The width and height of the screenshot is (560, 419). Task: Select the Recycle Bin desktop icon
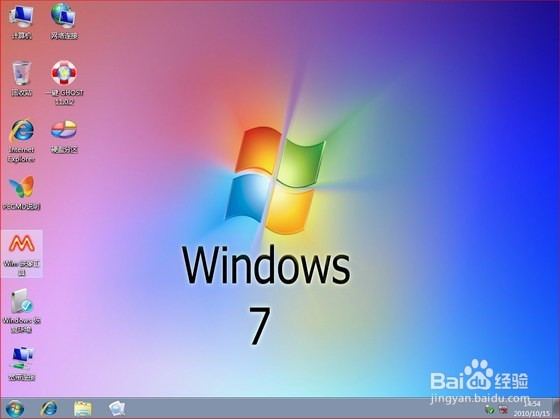(21, 79)
